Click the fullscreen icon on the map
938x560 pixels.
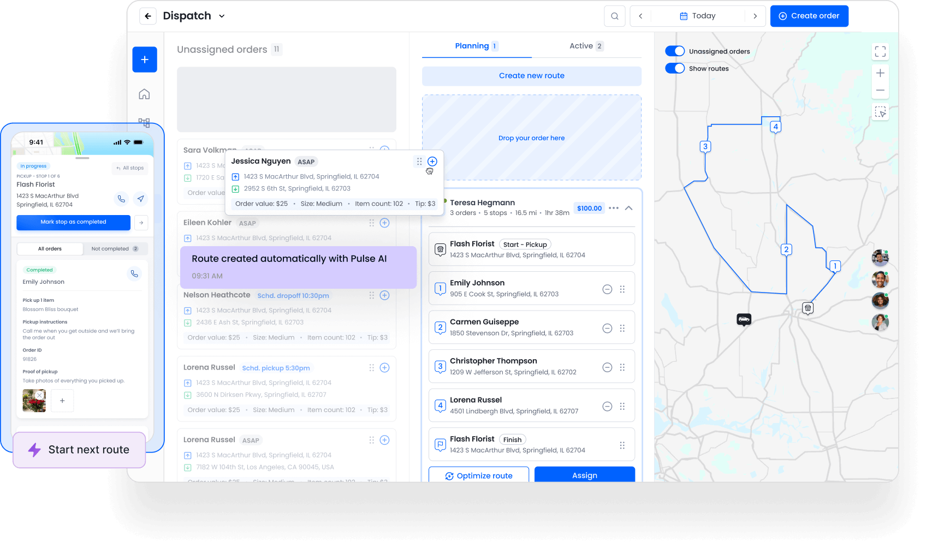point(880,51)
